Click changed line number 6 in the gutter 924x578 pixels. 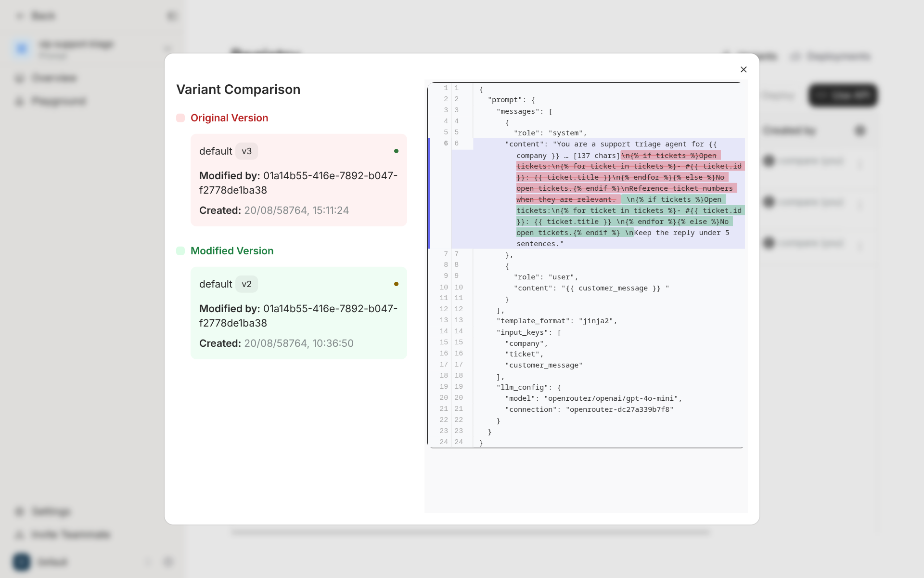446,144
